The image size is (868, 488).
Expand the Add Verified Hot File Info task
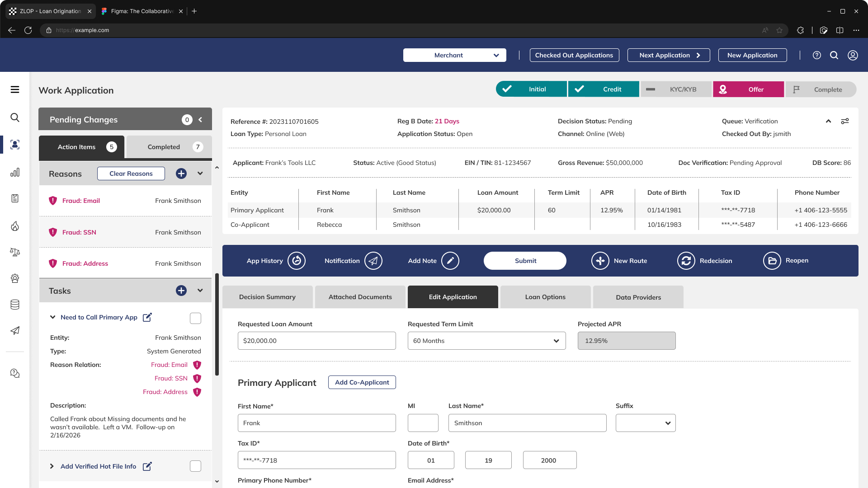point(52,466)
